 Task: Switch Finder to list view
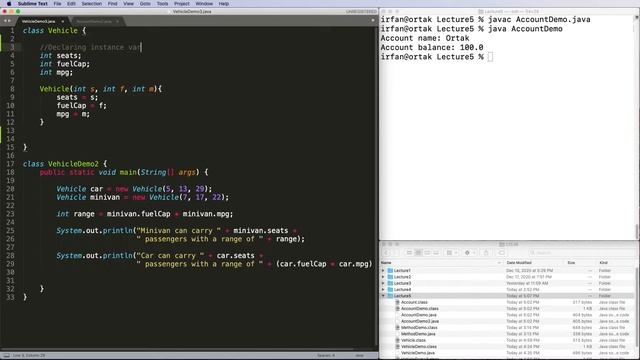[x=418, y=253]
